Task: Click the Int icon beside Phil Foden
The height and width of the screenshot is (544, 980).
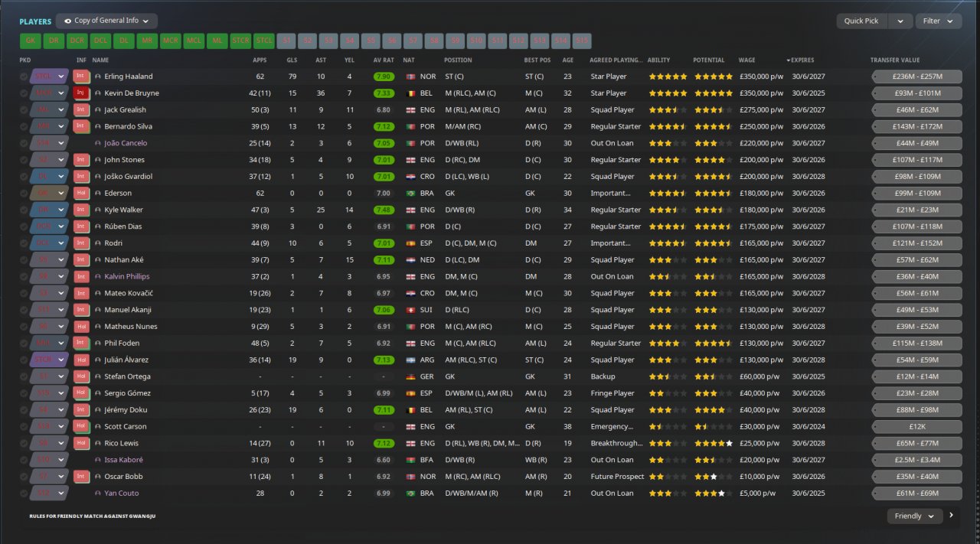Action: [81, 344]
